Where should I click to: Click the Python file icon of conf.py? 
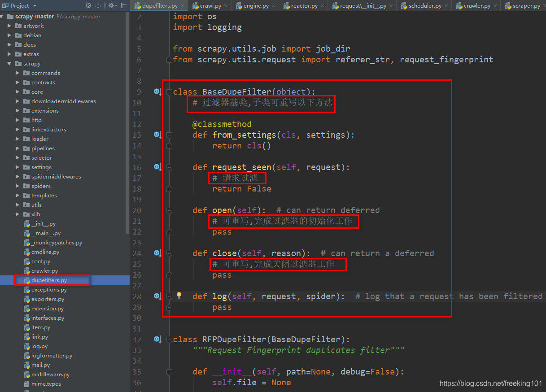(x=26, y=261)
